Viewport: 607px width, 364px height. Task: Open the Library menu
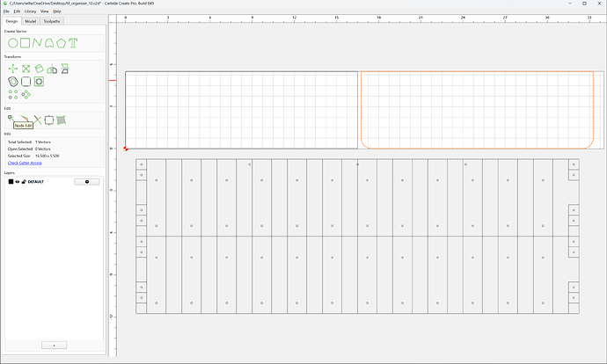point(30,11)
